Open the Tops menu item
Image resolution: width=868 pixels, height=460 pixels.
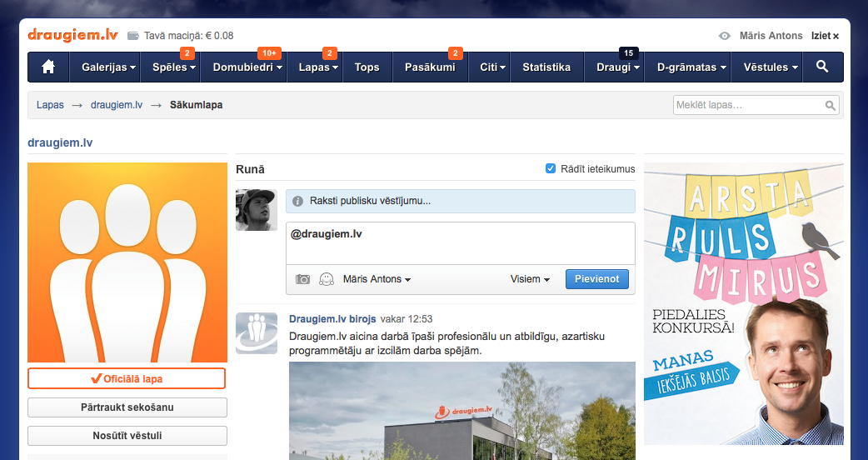coord(367,67)
